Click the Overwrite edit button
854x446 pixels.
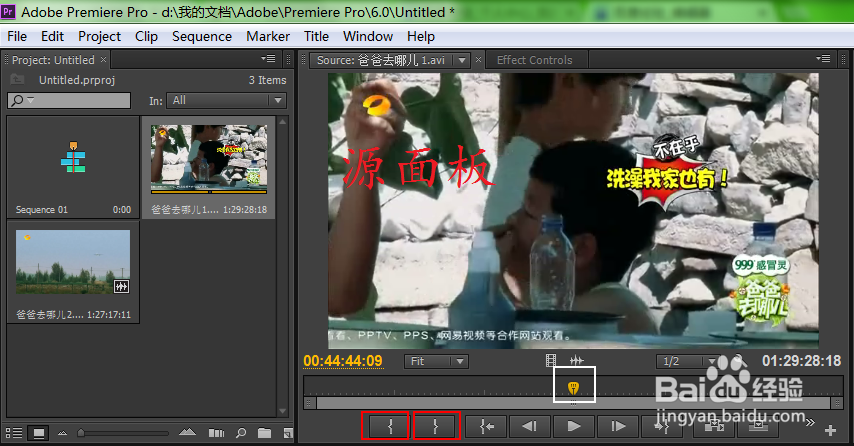[x=758, y=426]
